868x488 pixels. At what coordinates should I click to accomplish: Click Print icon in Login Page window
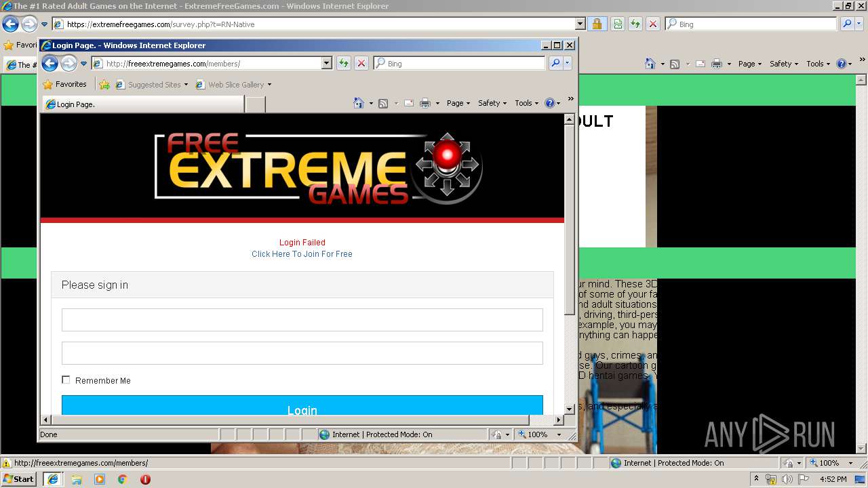[425, 103]
